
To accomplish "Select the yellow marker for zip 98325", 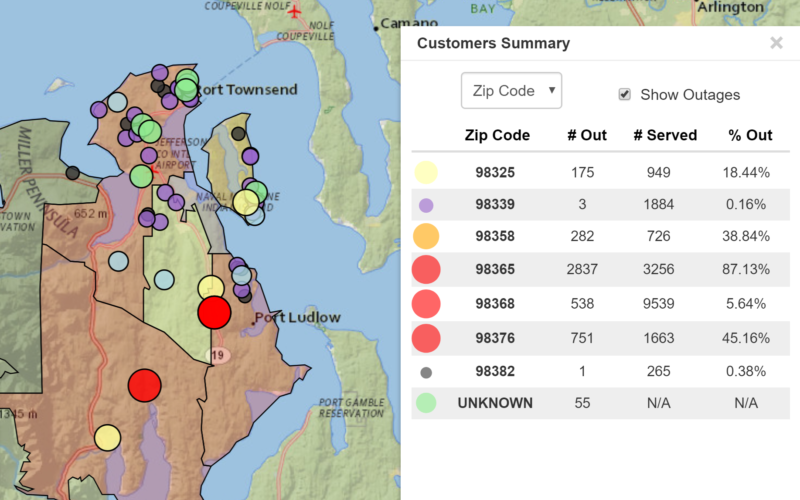I will click(426, 172).
